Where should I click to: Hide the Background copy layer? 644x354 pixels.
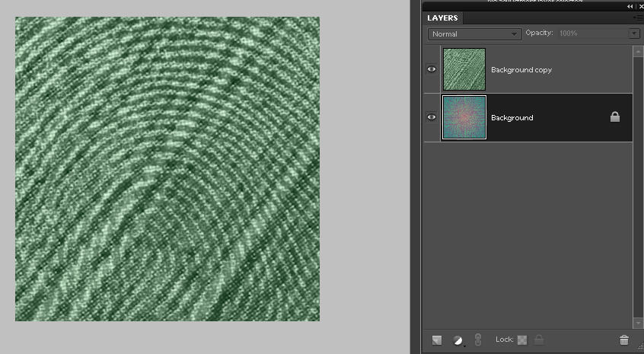tap(432, 69)
